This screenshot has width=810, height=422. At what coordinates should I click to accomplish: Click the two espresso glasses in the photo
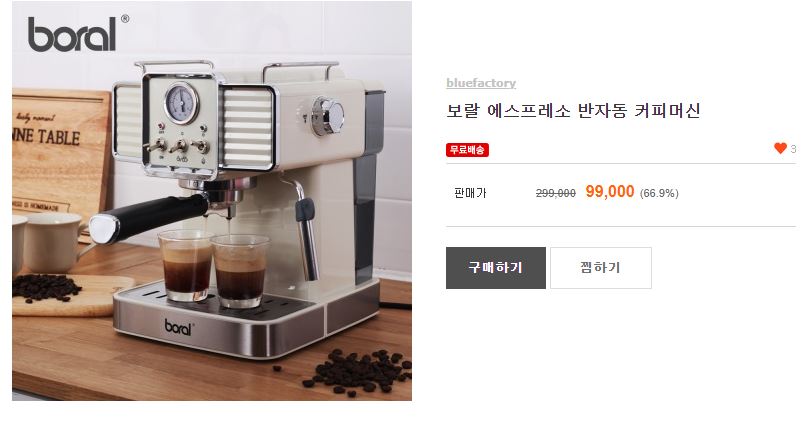tap(213, 266)
